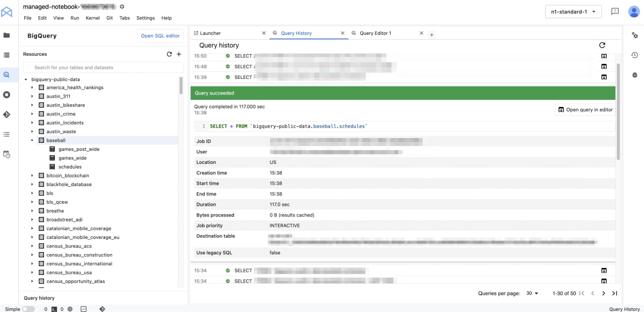The height and width of the screenshot is (312, 644).
Task: Click the Git icon in status bar
Action: coord(102,309)
